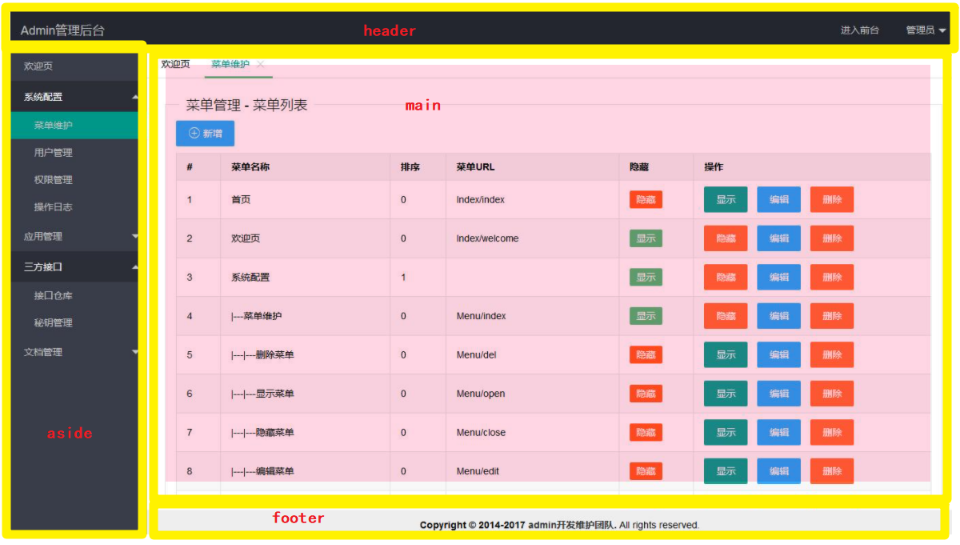Viewport: 960px width, 545px height.
Task: Select 菜单维护 in the sidebar
Action: (74, 125)
